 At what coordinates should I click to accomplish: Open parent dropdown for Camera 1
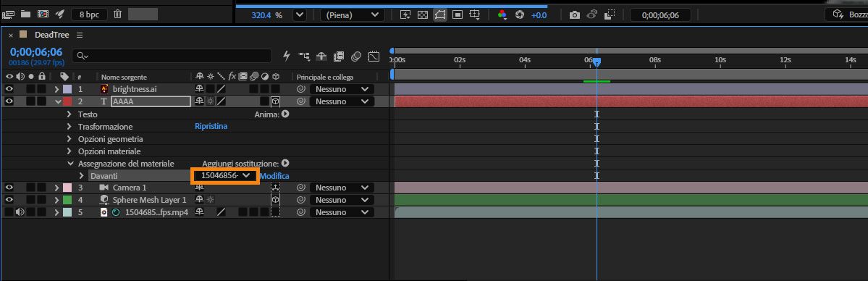(342, 188)
